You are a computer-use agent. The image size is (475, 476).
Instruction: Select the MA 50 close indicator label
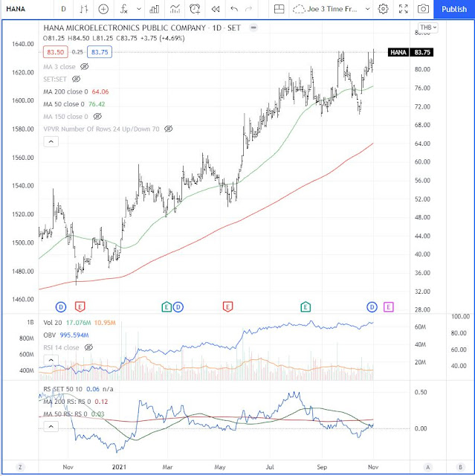coord(64,104)
